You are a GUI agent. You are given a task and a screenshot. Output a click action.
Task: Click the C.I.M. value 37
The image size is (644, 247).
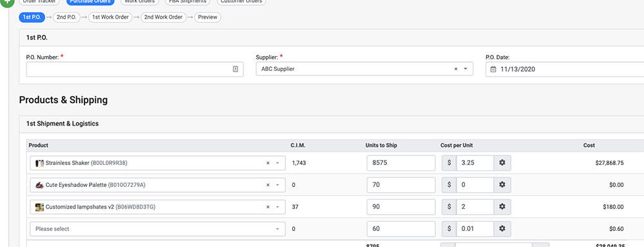point(295,207)
